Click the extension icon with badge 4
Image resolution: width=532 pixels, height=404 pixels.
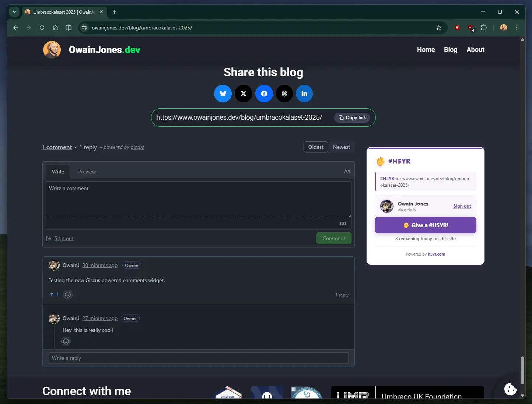point(471,28)
